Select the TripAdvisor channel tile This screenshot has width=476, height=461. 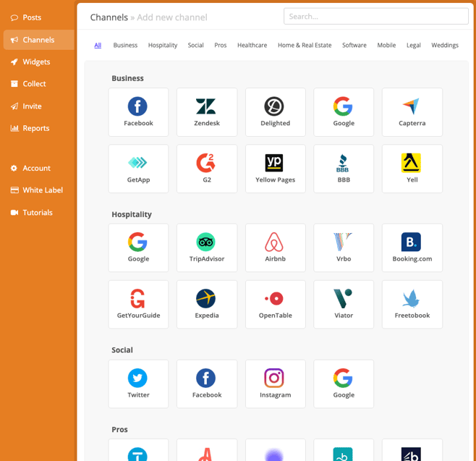[x=207, y=248]
